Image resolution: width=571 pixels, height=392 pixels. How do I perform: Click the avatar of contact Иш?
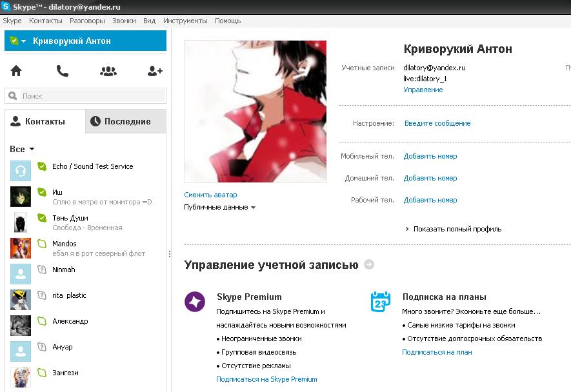tap(21, 197)
